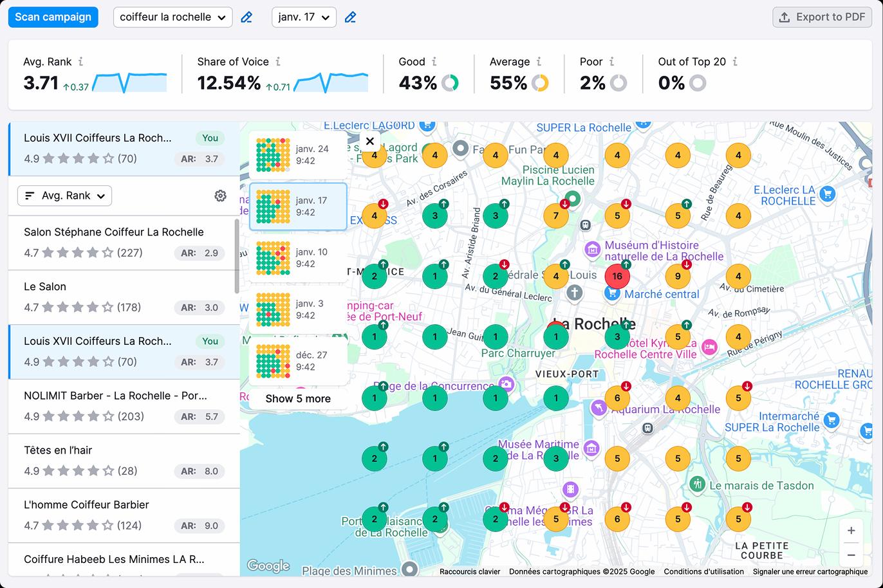Open the coiffeur la rochelle keyword dropdown
The height and width of the screenshot is (588, 883).
(x=172, y=17)
